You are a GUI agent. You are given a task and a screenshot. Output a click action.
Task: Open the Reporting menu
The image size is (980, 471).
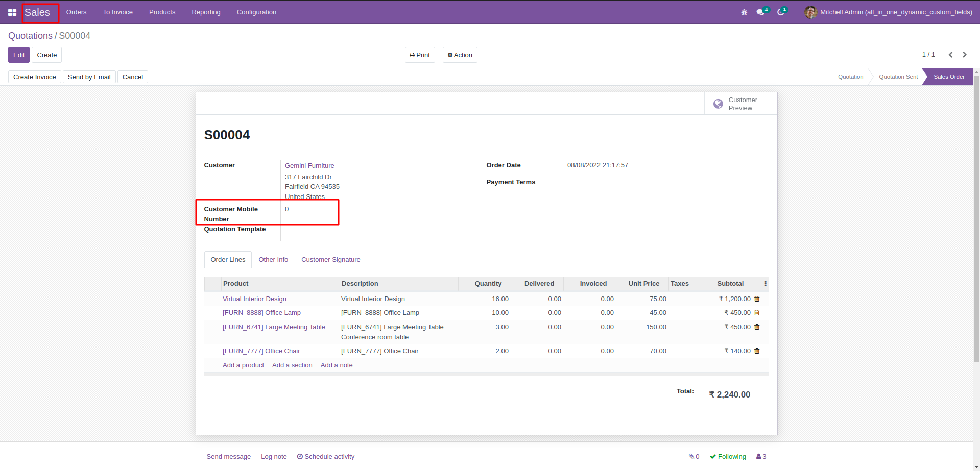(206, 12)
